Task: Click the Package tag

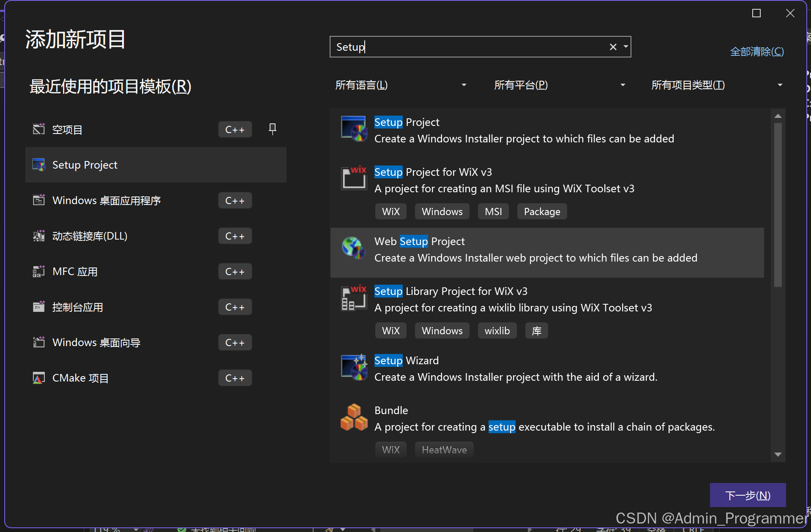Action: pos(542,211)
